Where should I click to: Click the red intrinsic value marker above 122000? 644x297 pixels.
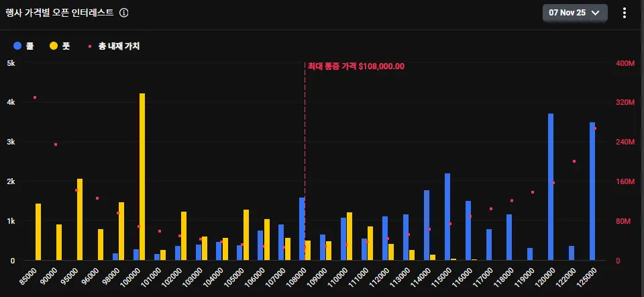(574, 161)
